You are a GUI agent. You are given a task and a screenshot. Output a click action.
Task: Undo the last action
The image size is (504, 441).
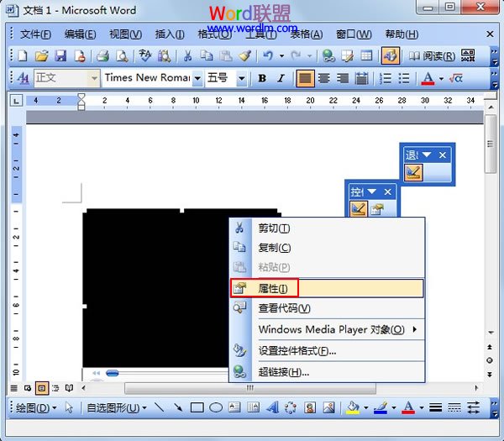[268, 56]
